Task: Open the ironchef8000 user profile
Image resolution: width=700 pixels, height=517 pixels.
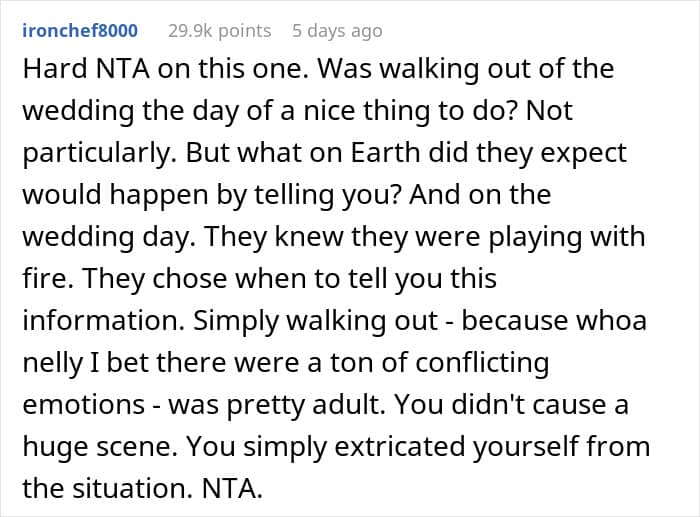Action: [80, 31]
